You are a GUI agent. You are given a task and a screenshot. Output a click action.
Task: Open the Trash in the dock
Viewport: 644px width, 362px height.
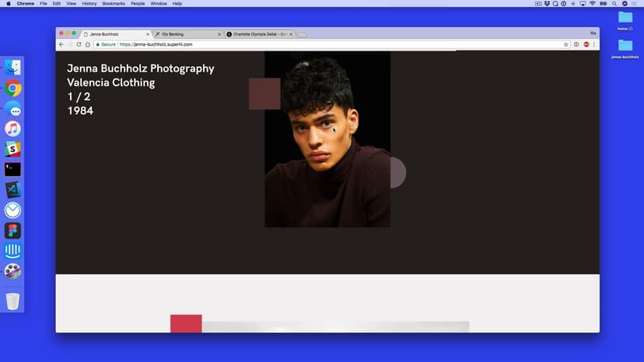[12, 301]
